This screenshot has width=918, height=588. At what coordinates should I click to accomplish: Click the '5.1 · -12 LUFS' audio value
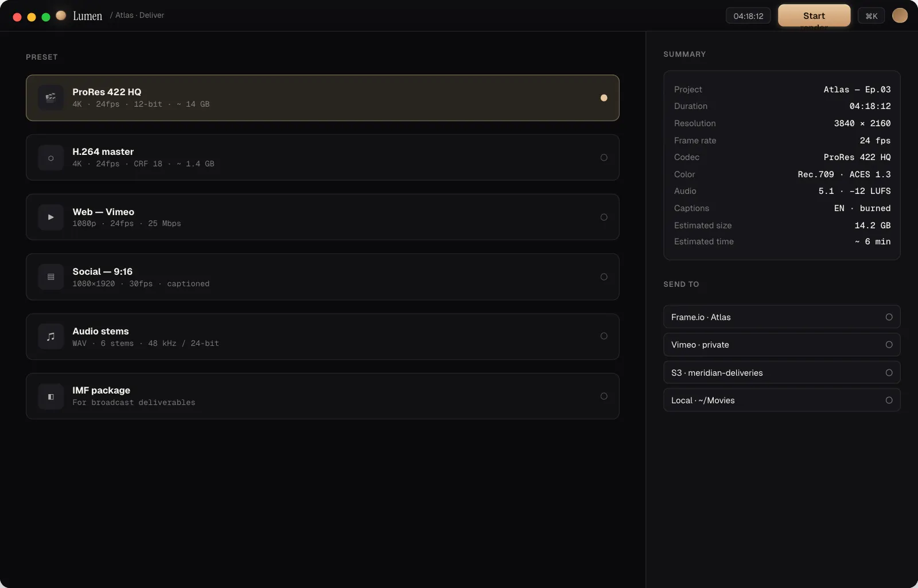coord(855,191)
